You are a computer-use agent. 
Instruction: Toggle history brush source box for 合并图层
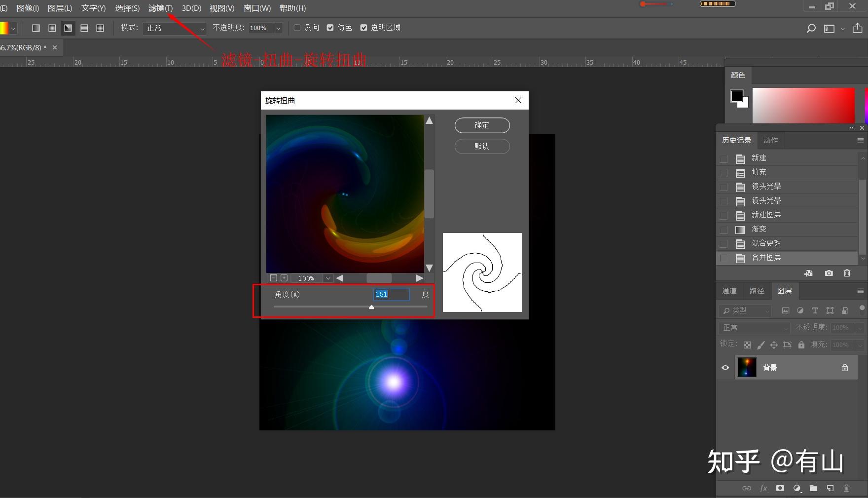click(x=723, y=258)
